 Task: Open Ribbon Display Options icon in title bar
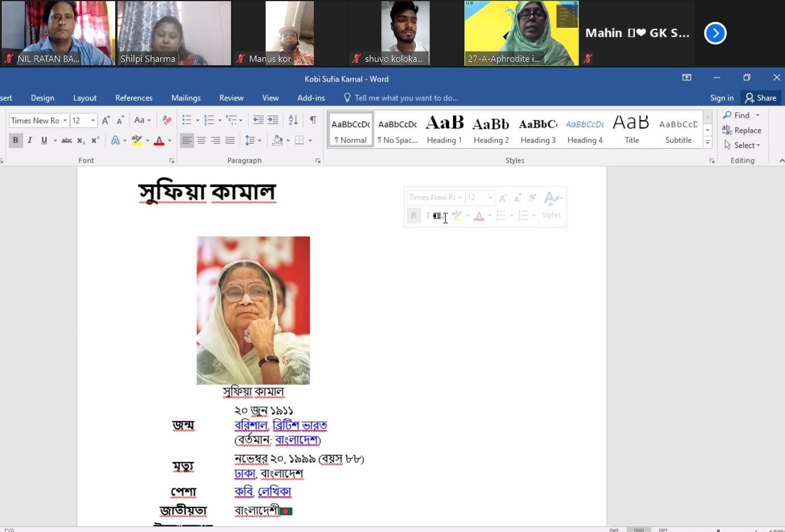[687, 78]
